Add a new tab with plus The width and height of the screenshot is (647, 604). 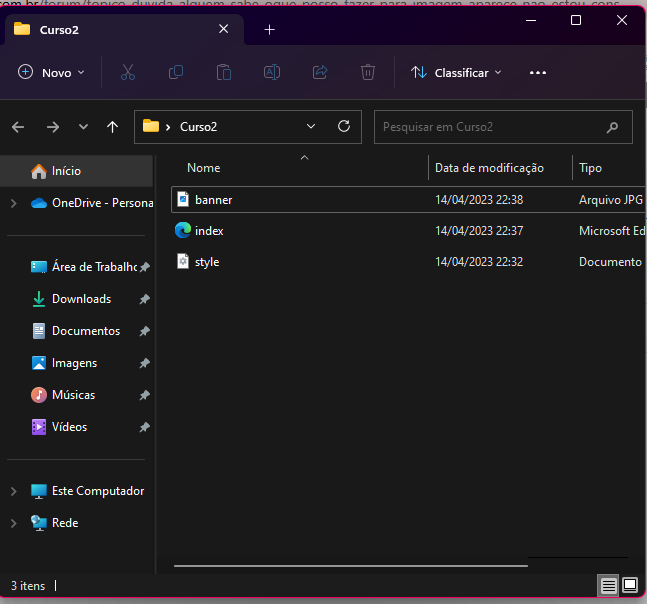tap(269, 30)
